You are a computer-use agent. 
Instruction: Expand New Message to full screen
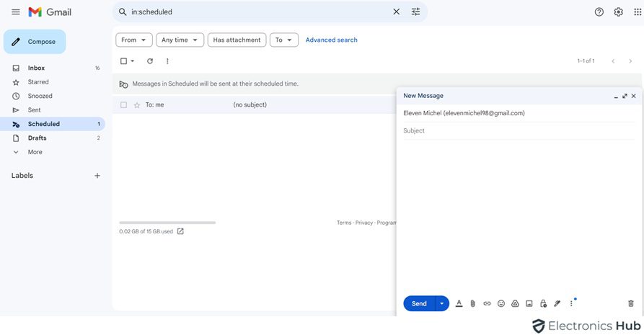coord(625,96)
